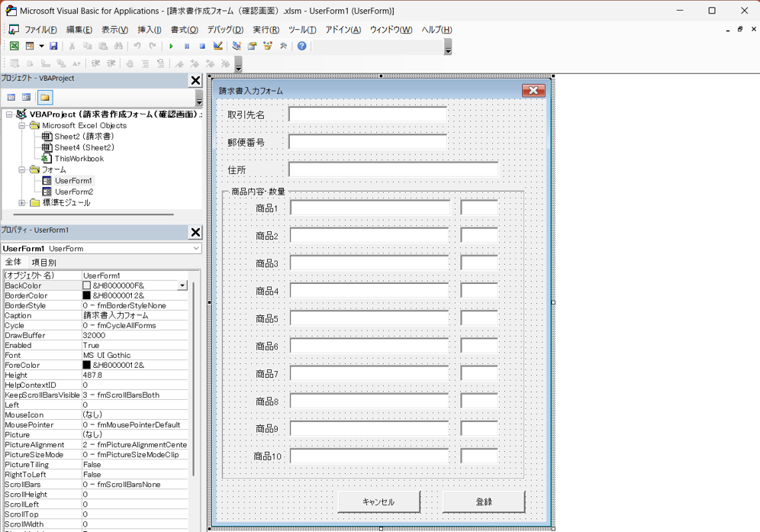Click the black ForeColor color swatch
Screen dimensions: 760x532
(86, 365)
